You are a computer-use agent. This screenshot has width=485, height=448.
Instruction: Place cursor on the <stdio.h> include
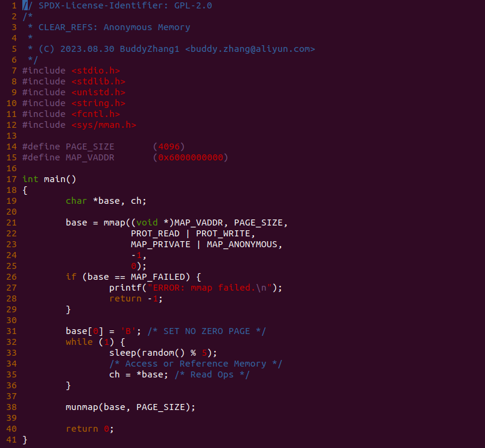[x=95, y=71]
